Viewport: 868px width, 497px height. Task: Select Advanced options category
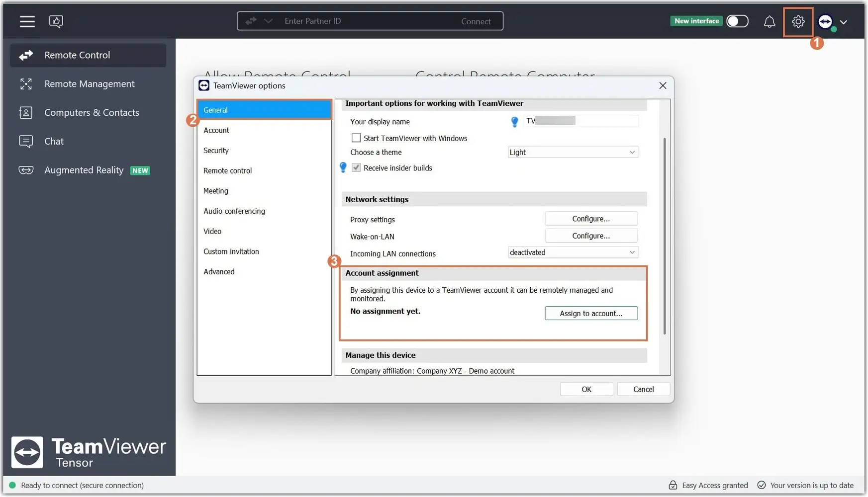[x=264, y=272]
